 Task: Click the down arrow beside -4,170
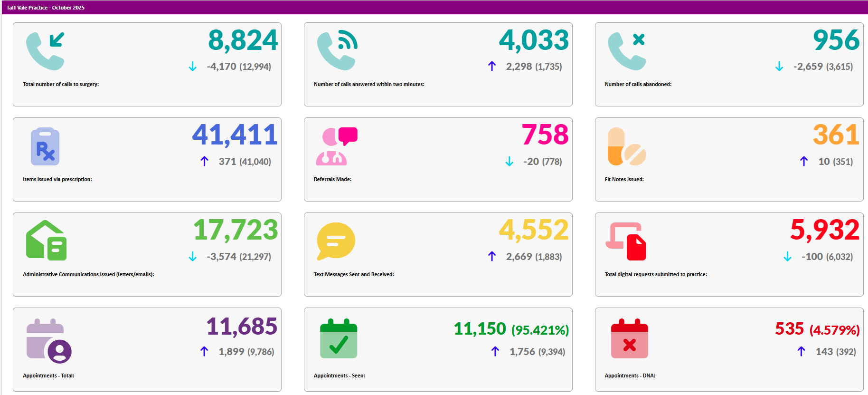(x=192, y=67)
